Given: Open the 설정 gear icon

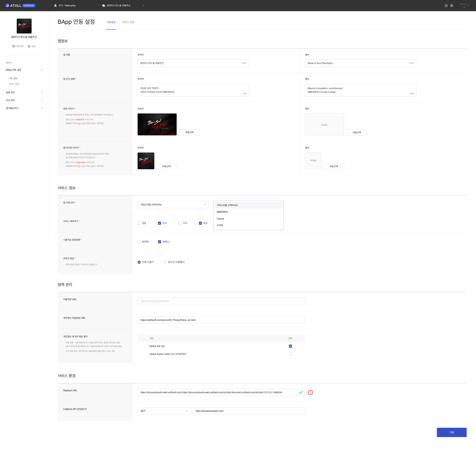Looking at the screenshot, I should pyautogui.click(x=29, y=46).
